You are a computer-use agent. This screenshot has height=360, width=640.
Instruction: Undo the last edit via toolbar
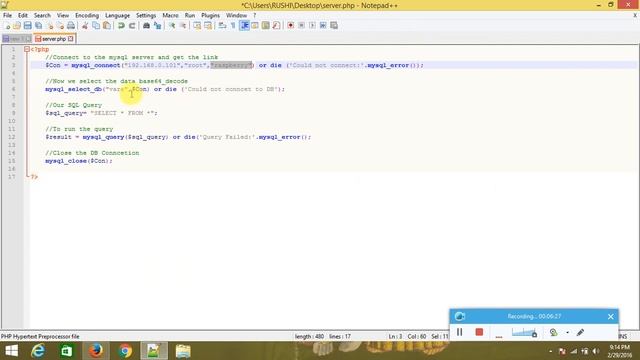[121, 26]
